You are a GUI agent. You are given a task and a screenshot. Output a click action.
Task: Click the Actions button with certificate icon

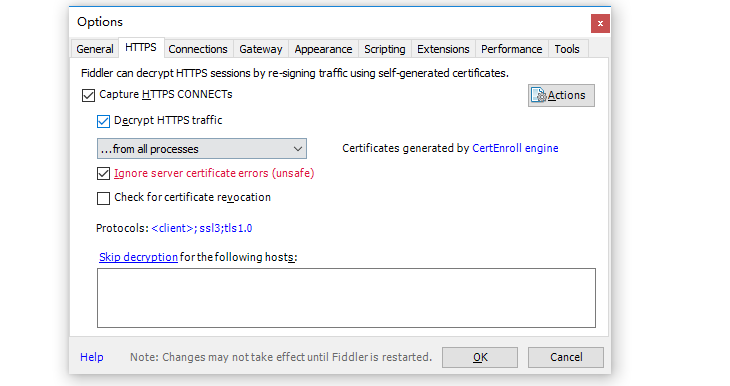[x=561, y=95]
